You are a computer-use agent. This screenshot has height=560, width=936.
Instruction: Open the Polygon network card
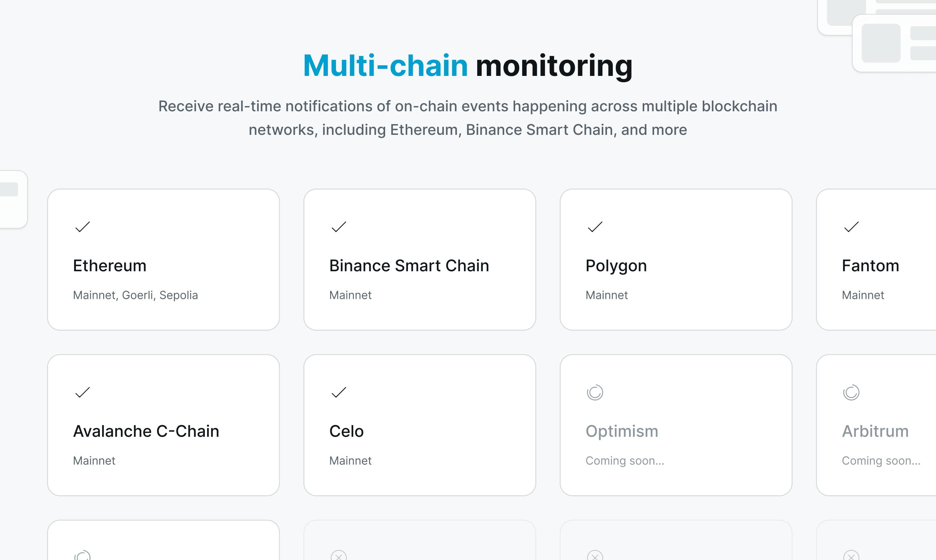[x=676, y=260]
